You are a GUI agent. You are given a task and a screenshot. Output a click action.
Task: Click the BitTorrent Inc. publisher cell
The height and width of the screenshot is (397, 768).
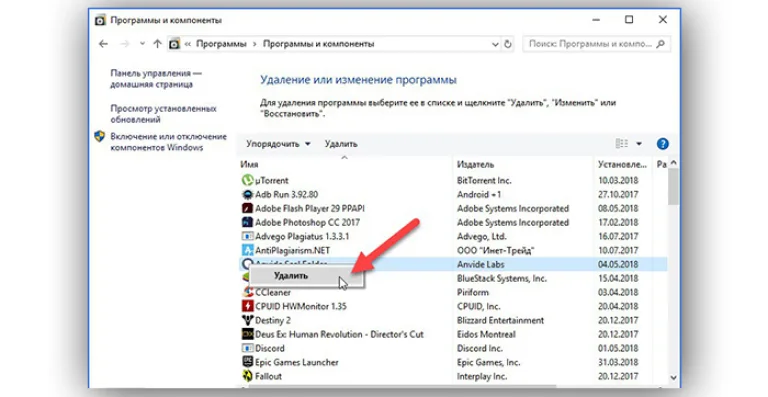(484, 181)
